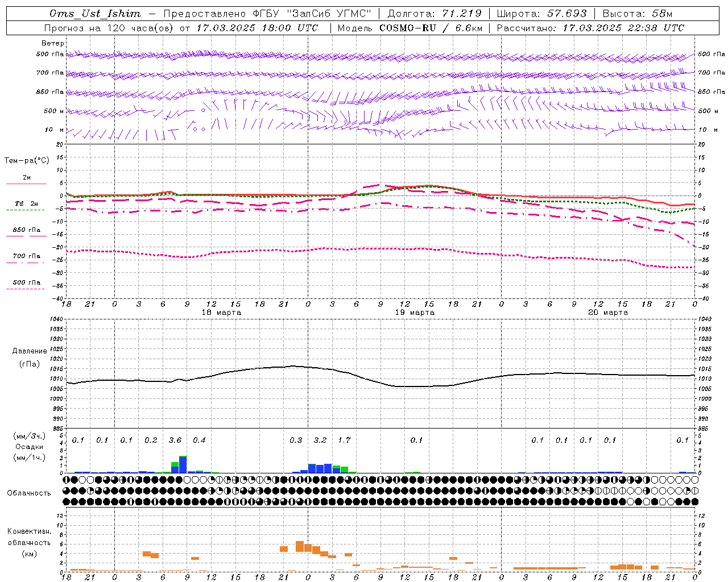Viewport: 728px width, 582px height.
Task: Click the 500 м wind level label, left side
Action: point(54,111)
